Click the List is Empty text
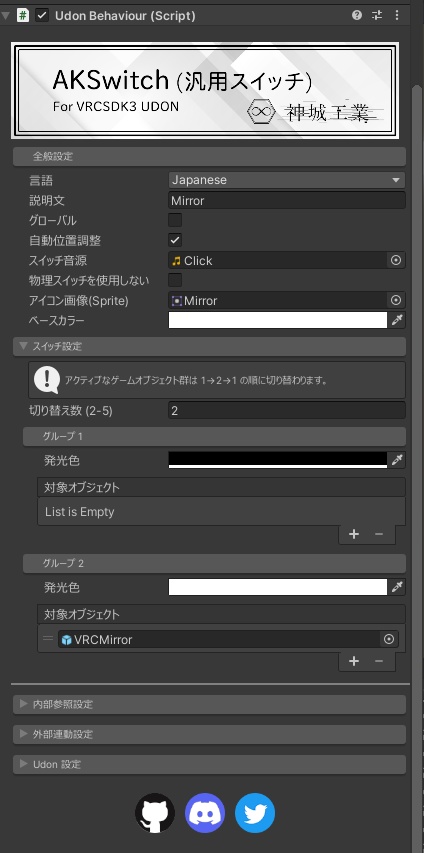 79,512
